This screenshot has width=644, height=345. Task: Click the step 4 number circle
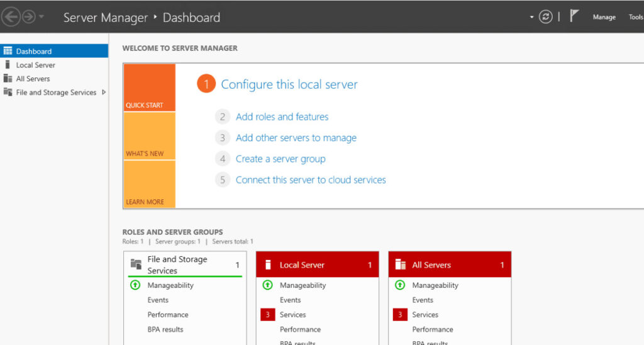coord(222,159)
